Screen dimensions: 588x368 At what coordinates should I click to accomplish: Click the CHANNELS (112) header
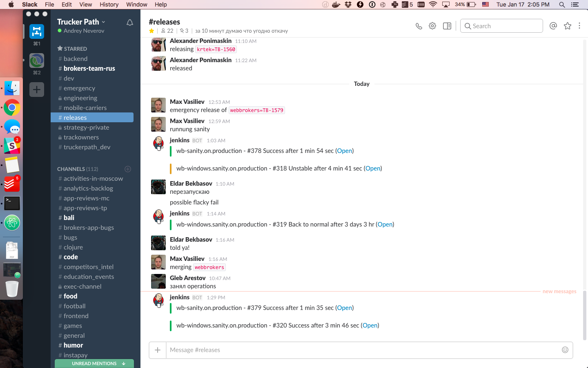78,169
